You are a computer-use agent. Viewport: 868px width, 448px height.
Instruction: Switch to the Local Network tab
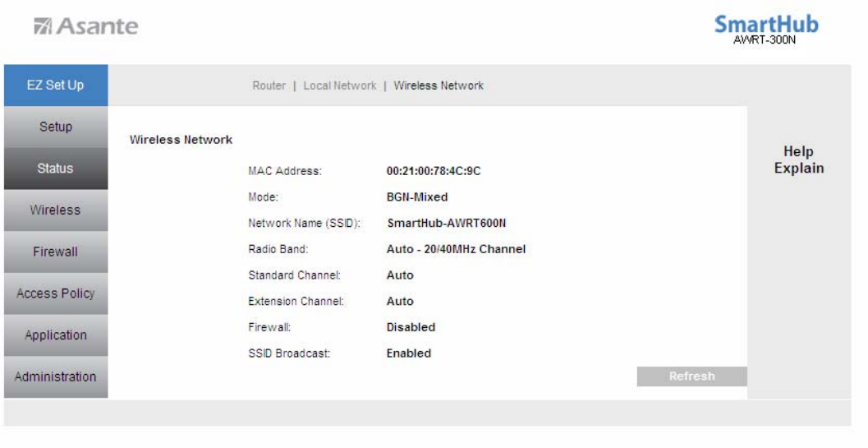click(x=340, y=86)
